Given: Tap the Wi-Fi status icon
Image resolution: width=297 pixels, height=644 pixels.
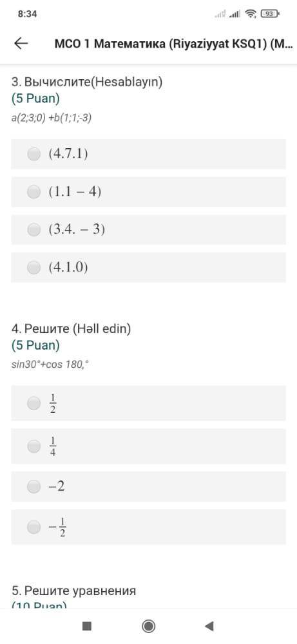Looking at the screenshot, I should pyautogui.click(x=250, y=14).
